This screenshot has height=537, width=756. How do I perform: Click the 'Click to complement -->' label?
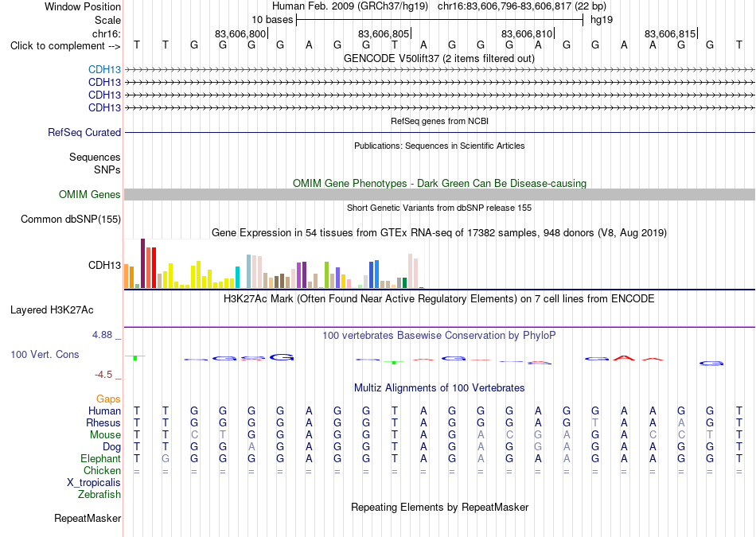pyautogui.click(x=65, y=46)
